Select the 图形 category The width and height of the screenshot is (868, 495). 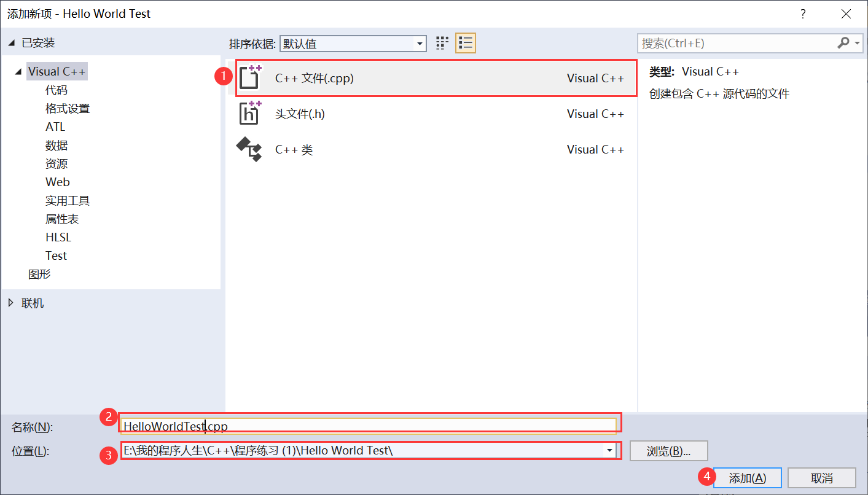[39, 275]
